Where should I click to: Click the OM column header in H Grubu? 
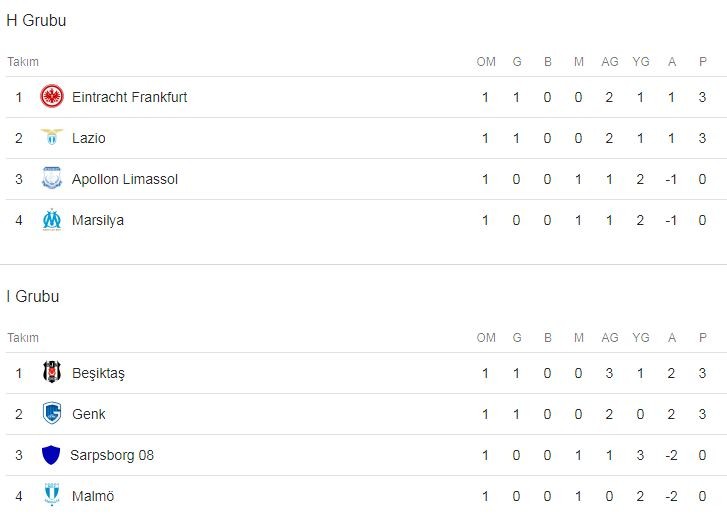point(486,62)
